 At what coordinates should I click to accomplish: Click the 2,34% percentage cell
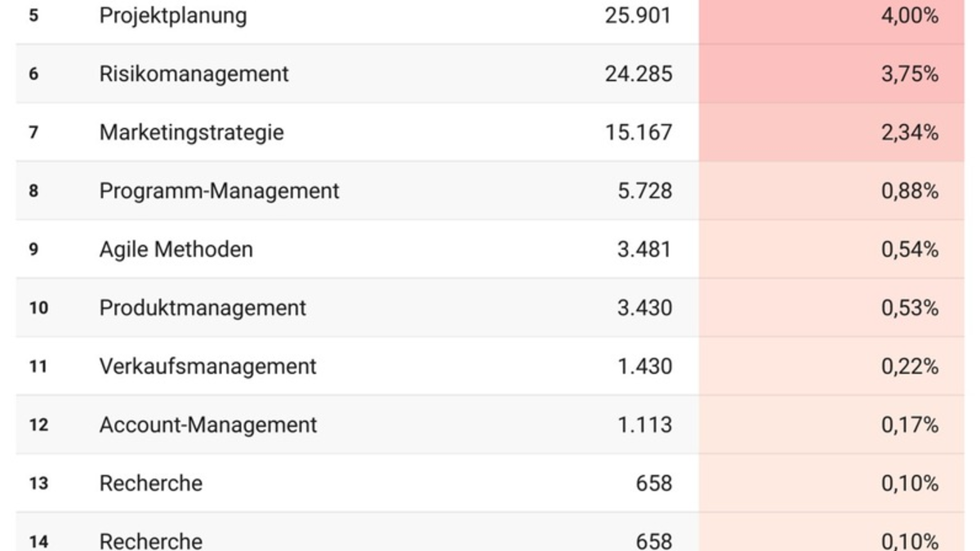(909, 132)
